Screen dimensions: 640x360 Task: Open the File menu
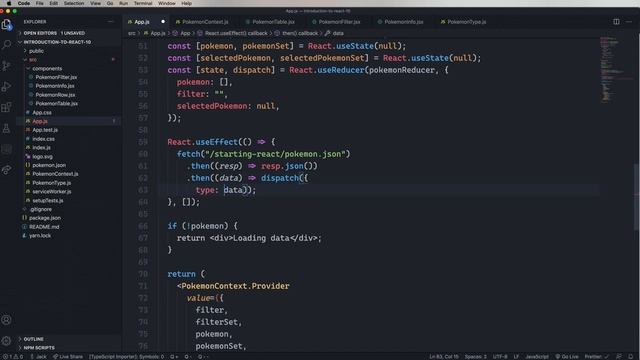pyautogui.click(x=40, y=3)
